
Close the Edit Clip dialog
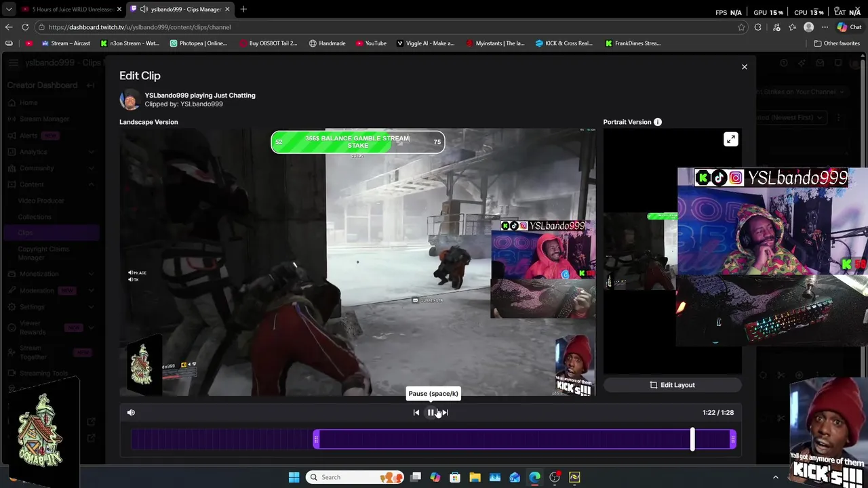pos(744,67)
